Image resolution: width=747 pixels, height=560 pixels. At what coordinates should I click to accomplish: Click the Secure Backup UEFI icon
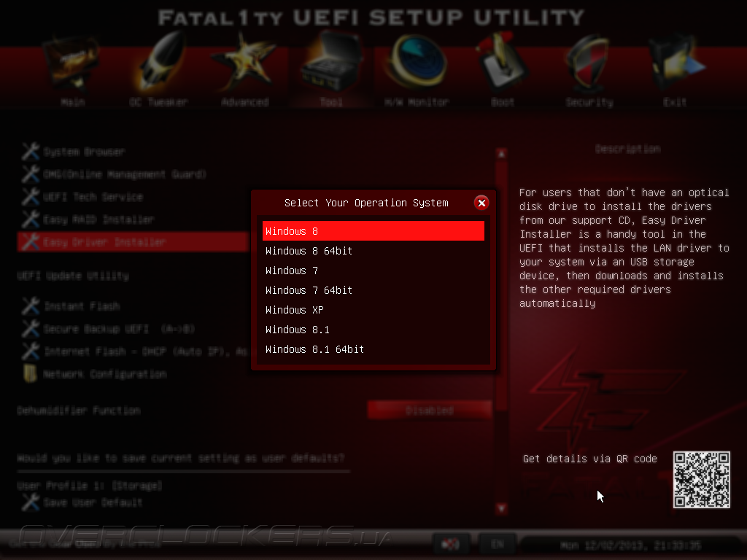point(31,329)
